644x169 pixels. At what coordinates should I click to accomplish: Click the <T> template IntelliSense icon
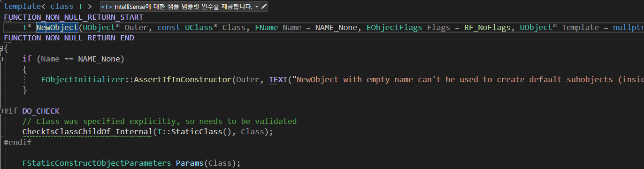(x=106, y=7)
